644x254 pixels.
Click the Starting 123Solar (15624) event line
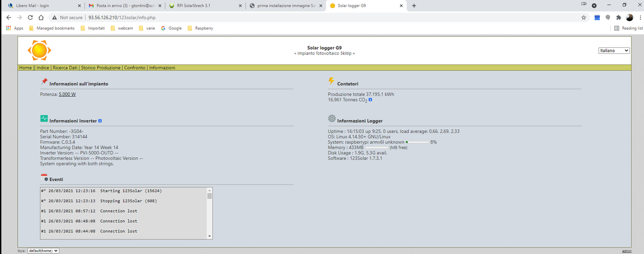pyautogui.click(x=101, y=191)
